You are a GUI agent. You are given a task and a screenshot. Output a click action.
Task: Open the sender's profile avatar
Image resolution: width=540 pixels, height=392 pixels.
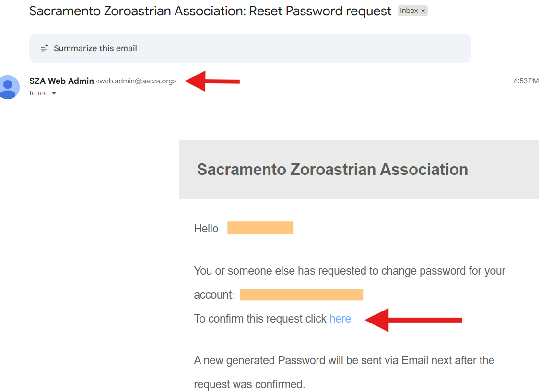click(x=8, y=87)
